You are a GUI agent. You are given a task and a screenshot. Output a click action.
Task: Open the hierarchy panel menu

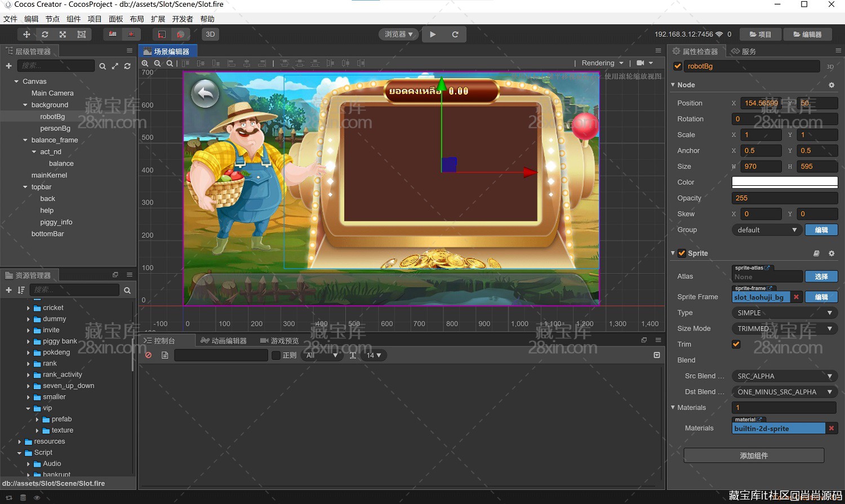click(130, 51)
